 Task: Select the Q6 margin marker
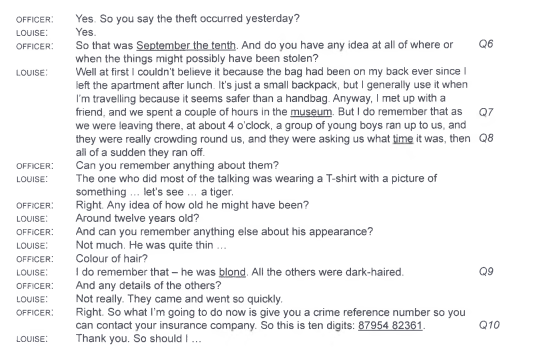point(486,44)
